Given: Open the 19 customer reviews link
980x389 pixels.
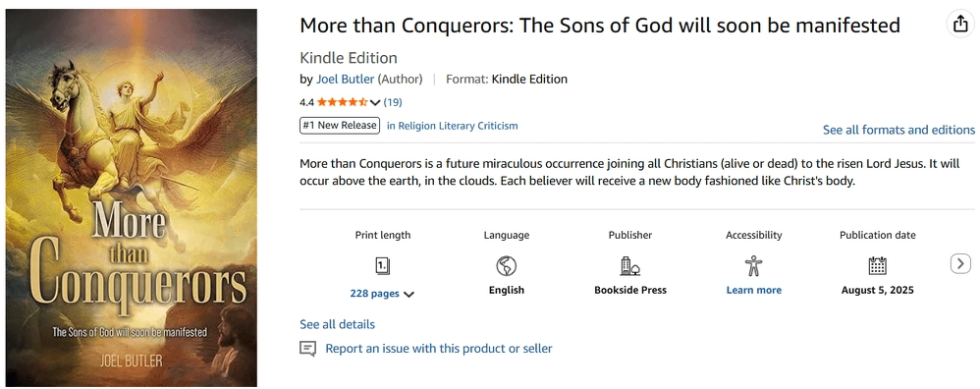Looking at the screenshot, I should tap(393, 102).
